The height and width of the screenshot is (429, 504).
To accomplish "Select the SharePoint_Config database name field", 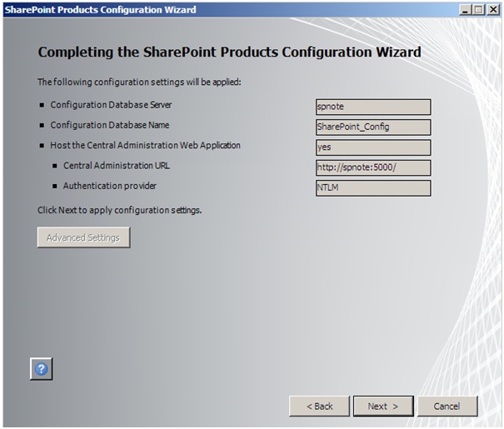I will [x=373, y=127].
